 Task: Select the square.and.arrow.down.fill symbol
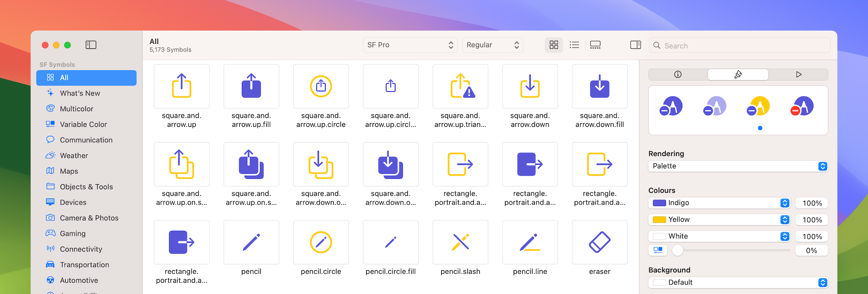point(599,86)
